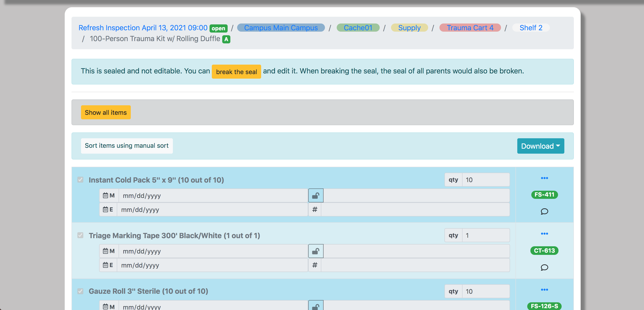Click Instant Cold Pack 5" x 9" item title
644x310 pixels.
click(156, 180)
